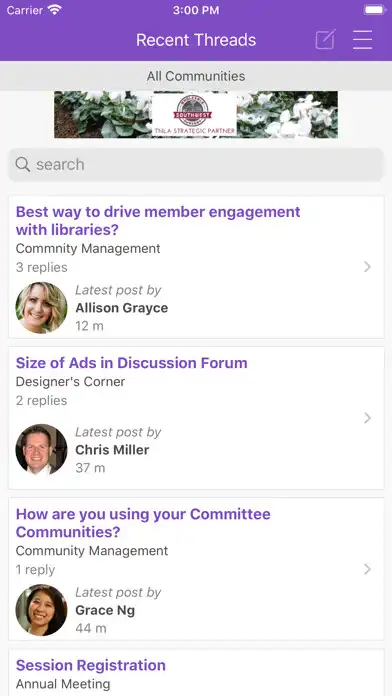This screenshot has height=696, width=392.
Task: Tap the Wi-Fi status icon
Action: click(55, 10)
